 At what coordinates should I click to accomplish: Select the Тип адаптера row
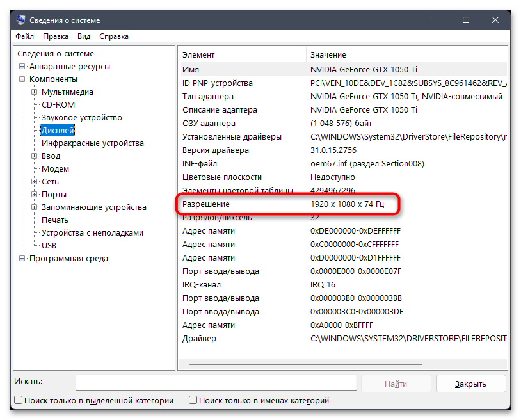pyautogui.click(x=344, y=97)
